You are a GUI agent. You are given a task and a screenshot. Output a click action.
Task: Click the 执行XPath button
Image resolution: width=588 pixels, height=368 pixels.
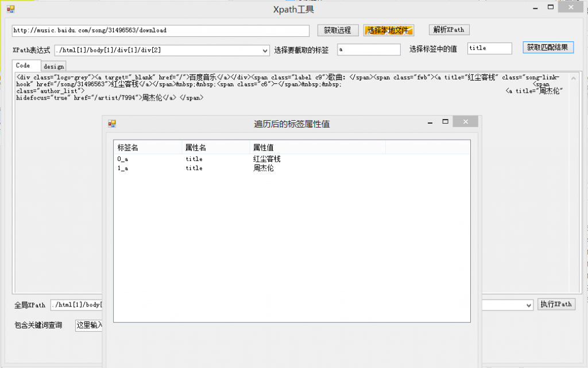(556, 304)
